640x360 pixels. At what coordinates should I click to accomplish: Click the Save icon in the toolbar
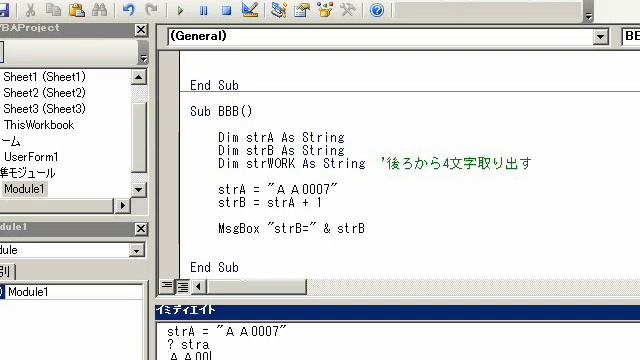coord(4,10)
